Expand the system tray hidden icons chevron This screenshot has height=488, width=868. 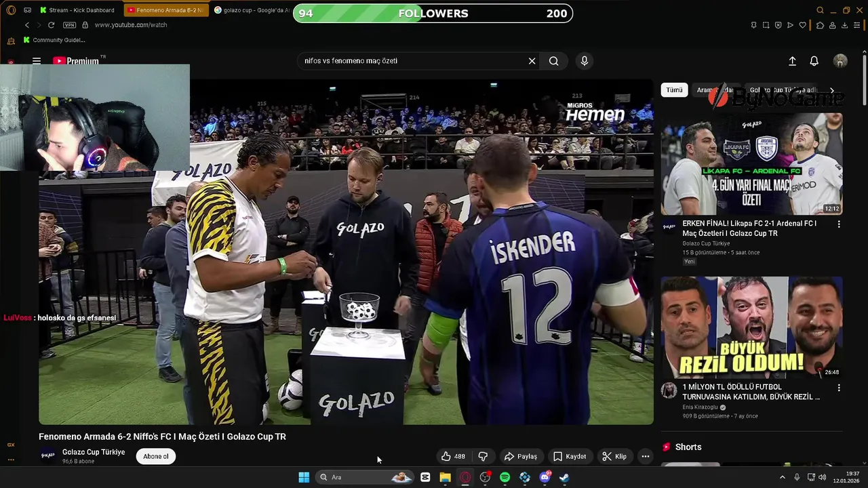coord(782,477)
